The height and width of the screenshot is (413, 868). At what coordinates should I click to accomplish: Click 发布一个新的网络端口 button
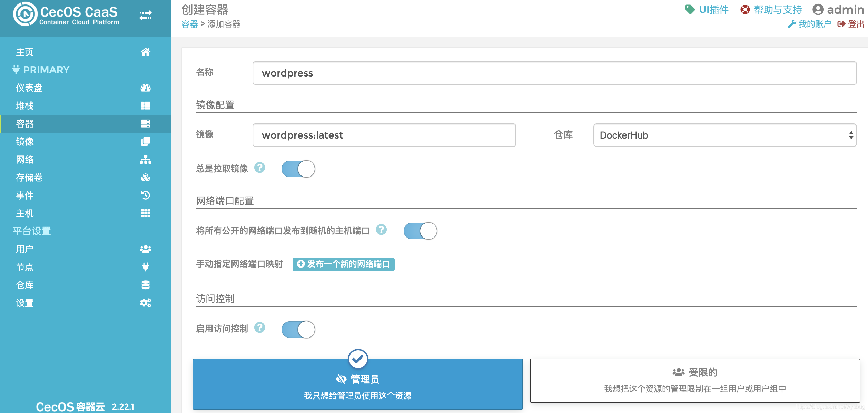(x=343, y=264)
